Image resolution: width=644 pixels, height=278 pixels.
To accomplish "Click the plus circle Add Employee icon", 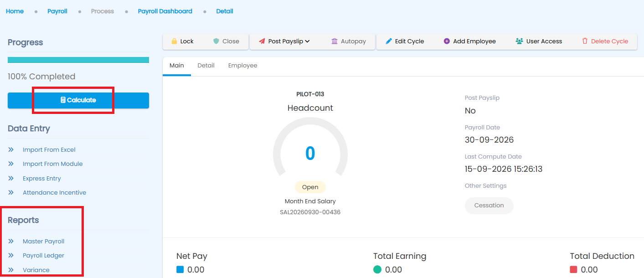I will tap(447, 41).
